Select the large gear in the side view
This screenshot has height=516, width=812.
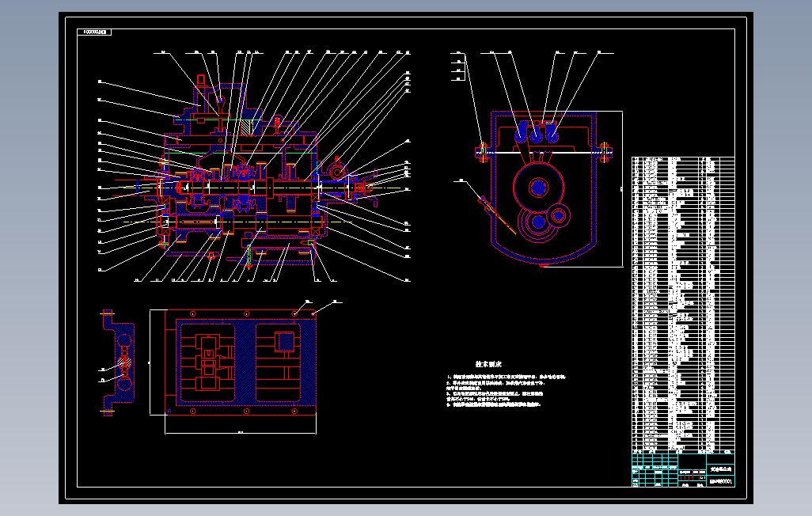coord(539,187)
